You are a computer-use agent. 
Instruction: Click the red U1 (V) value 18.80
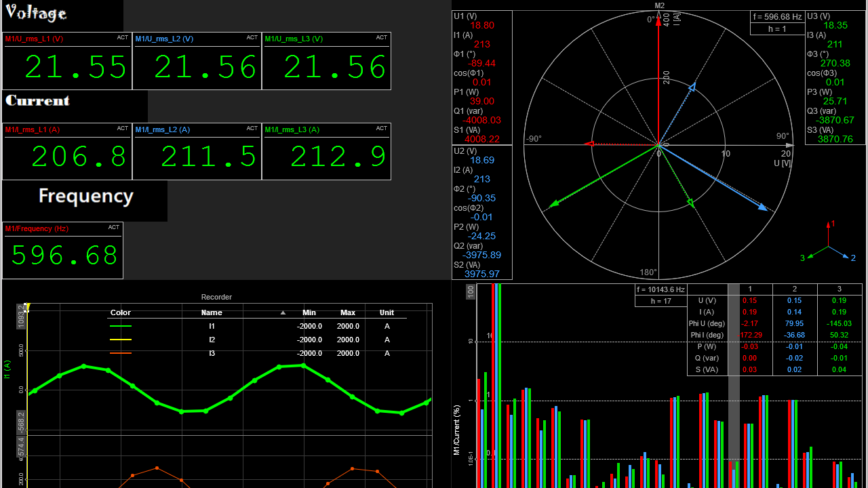(x=482, y=25)
